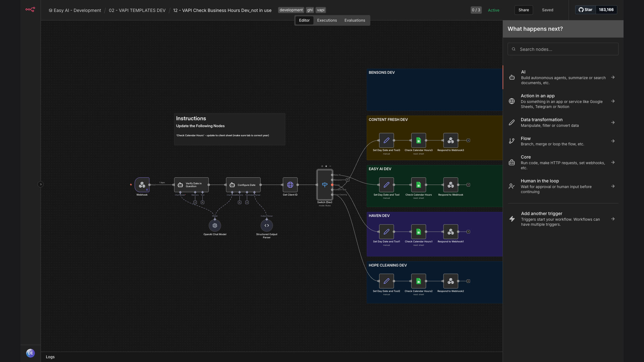
Task: Open the Easy AI - Development breadcrumb
Action: click(75, 10)
